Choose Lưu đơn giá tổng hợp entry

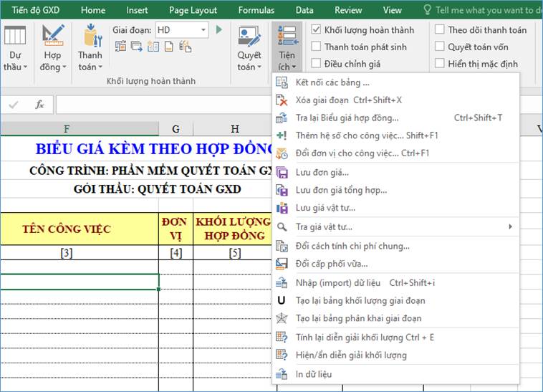(341, 190)
